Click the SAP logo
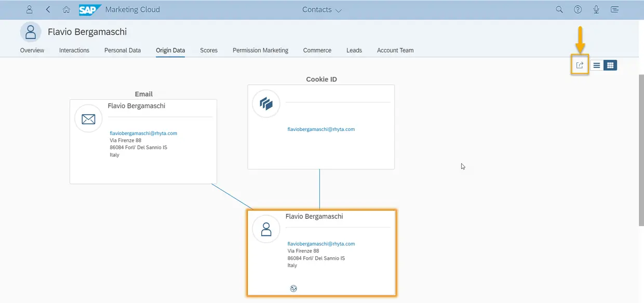The height and width of the screenshot is (303, 644). click(90, 9)
